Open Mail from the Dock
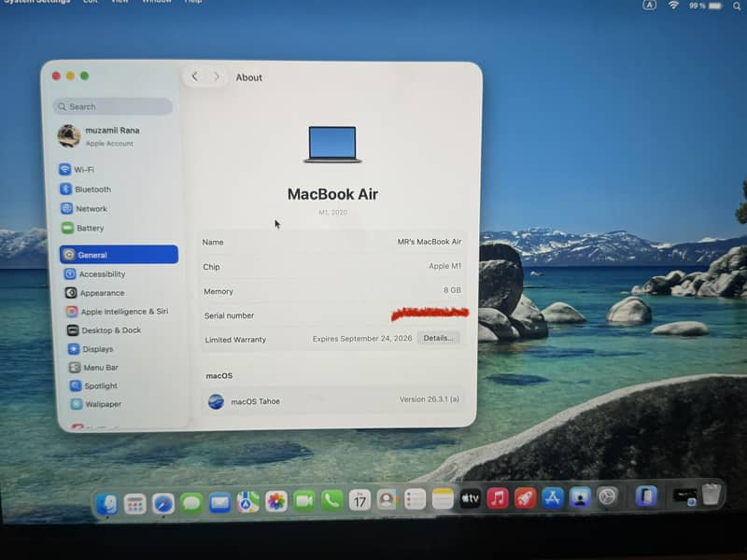Screen dimensions: 747x560 [x=219, y=502]
